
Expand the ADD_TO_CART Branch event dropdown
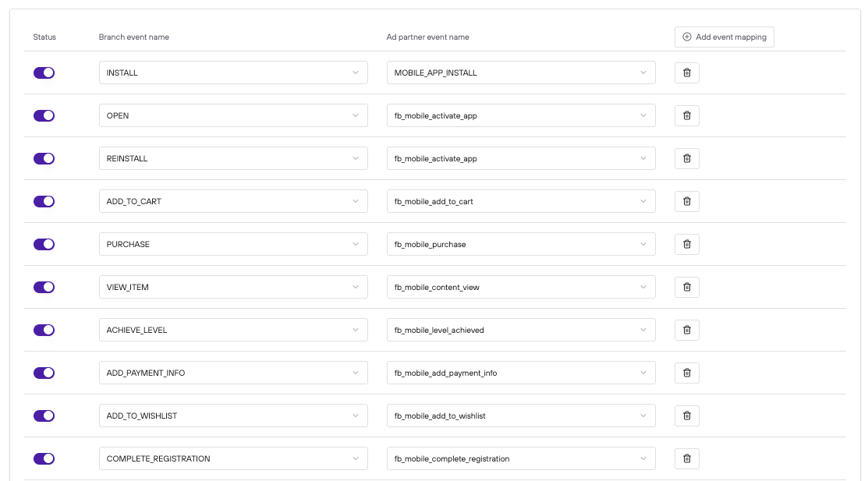point(233,201)
